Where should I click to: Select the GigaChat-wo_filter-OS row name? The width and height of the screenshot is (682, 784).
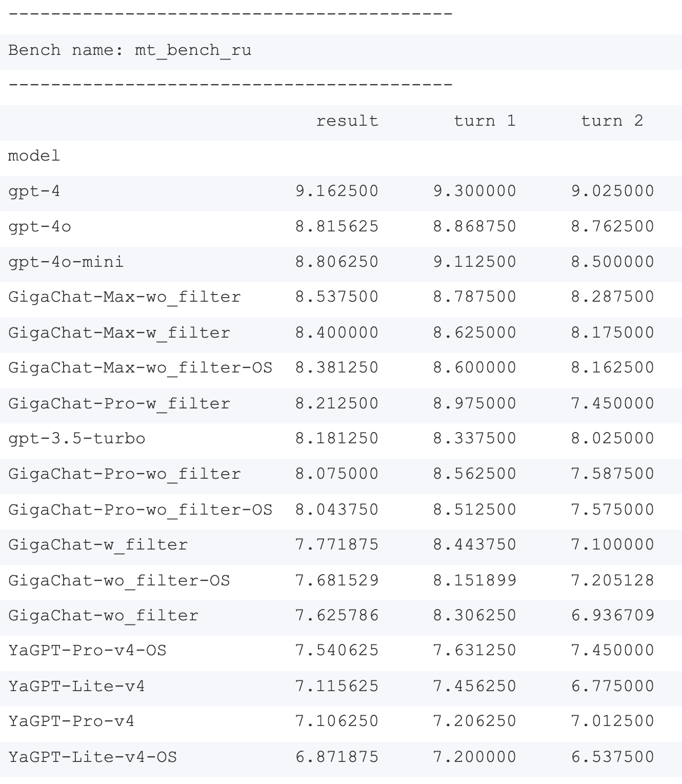pos(119,581)
